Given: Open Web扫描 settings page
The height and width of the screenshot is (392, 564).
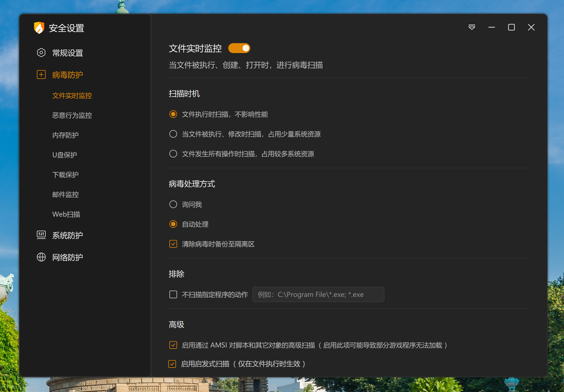Looking at the screenshot, I should coord(66,214).
